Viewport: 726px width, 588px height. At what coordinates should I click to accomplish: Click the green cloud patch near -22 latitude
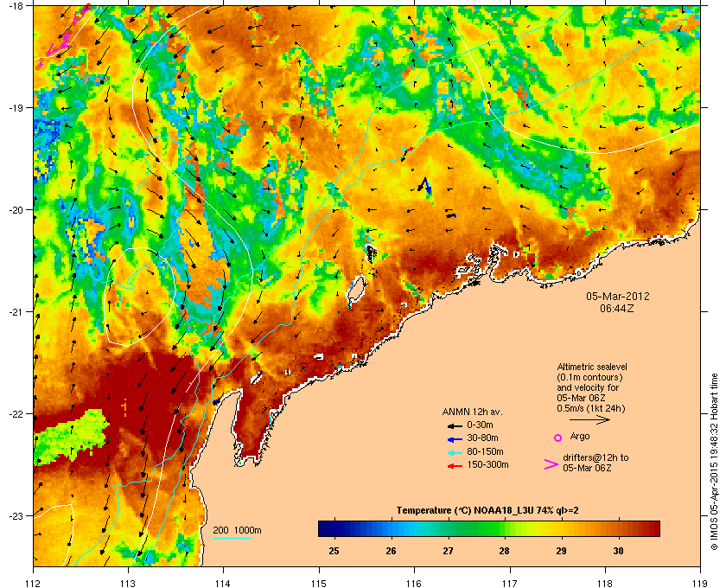72,436
